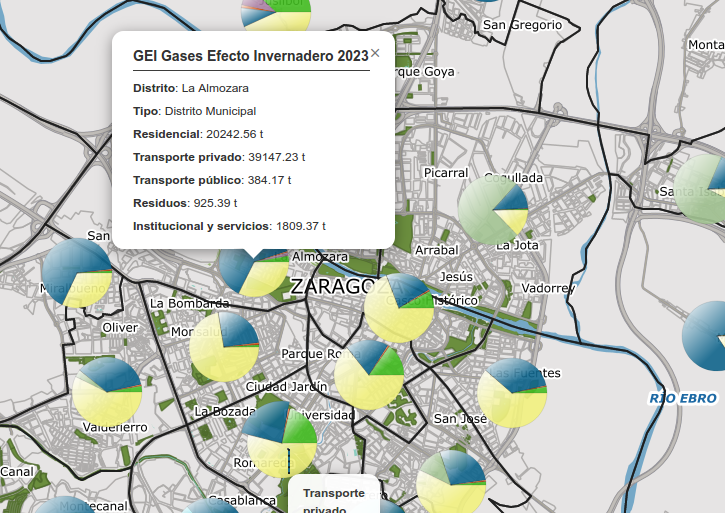Select the pie chart near Parque Roma
Screen dimensions: 725x513
368,374
